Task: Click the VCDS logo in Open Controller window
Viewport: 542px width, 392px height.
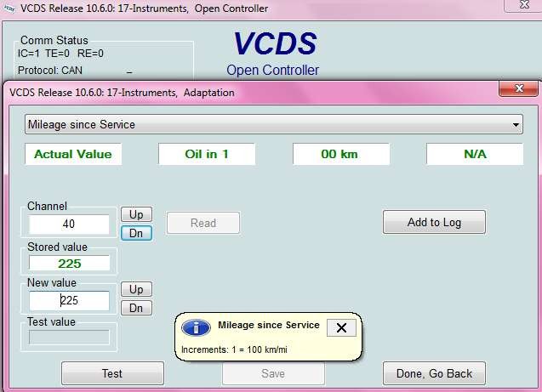Action: tap(275, 43)
